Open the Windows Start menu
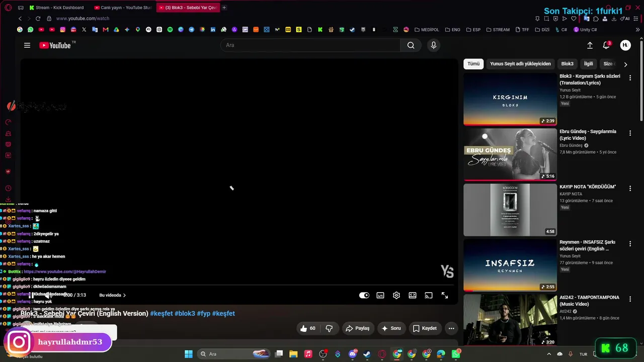 [x=189, y=354]
